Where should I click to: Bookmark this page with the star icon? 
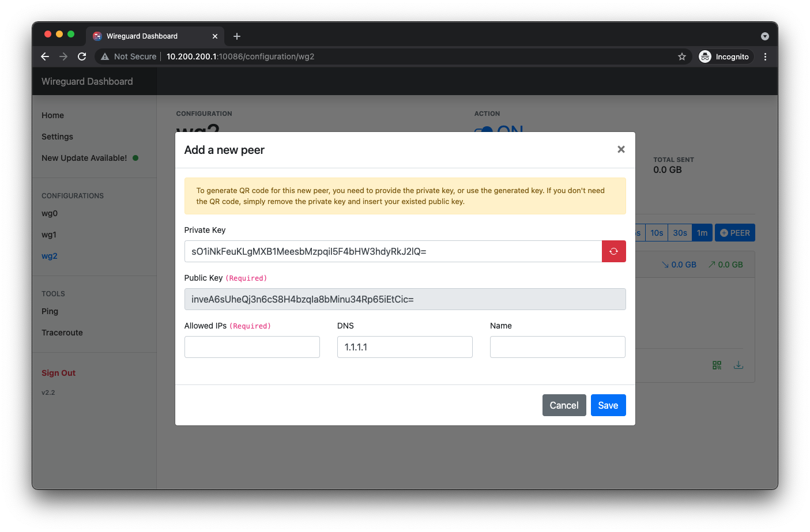682,56
